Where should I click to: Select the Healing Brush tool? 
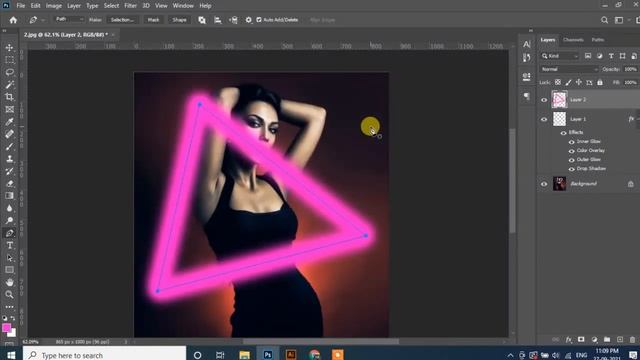(x=9, y=134)
